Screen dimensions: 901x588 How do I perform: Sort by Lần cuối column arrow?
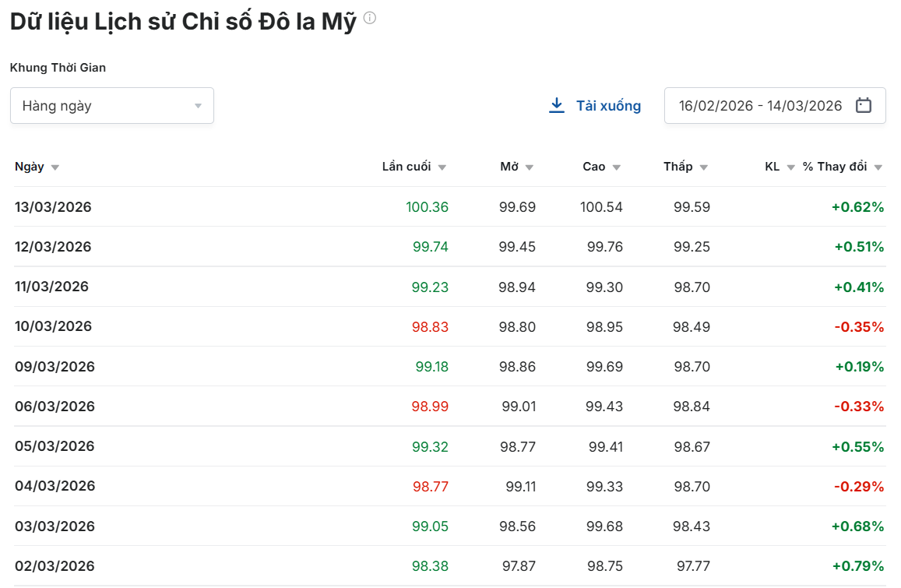442,167
